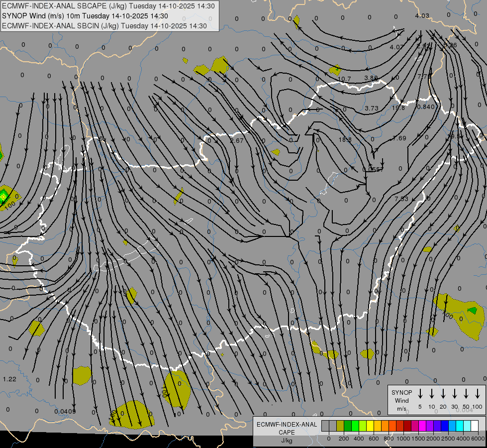Select the yellow CAPE legend swatch
The image size is (487, 448).
pos(370,426)
